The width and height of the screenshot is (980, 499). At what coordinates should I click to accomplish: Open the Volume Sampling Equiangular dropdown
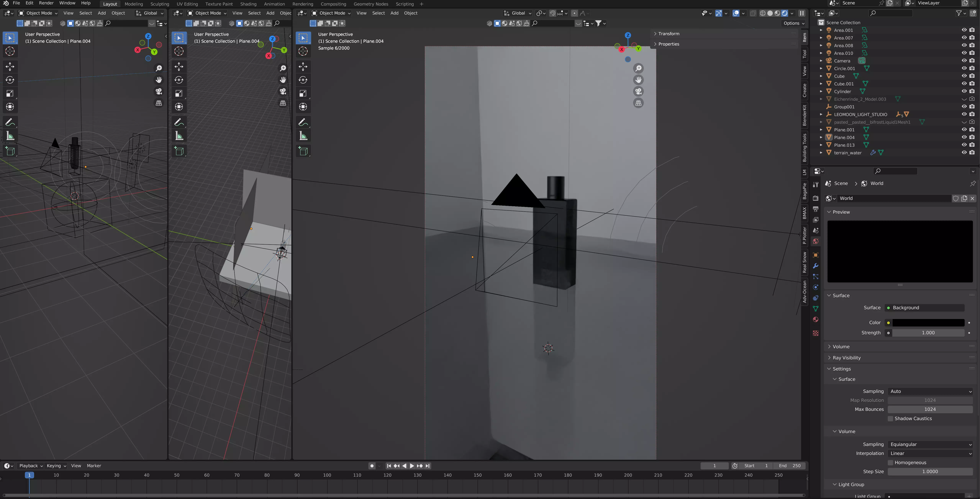tap(930, 445)
